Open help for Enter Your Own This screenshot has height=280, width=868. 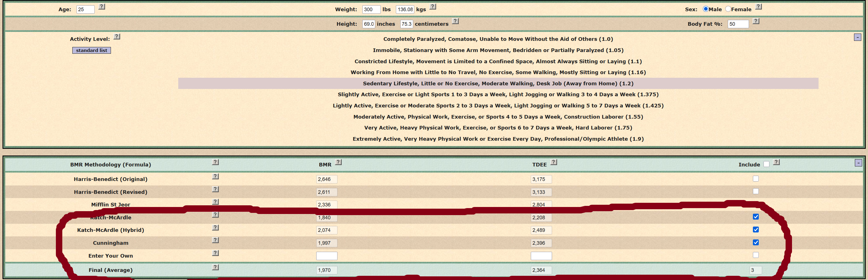216,253
